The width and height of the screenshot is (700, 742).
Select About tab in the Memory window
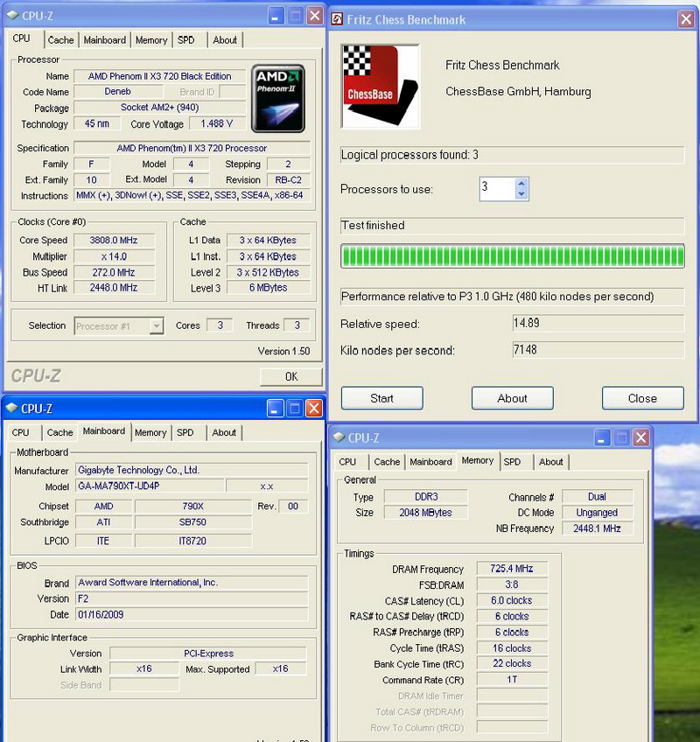click(551, 462)
